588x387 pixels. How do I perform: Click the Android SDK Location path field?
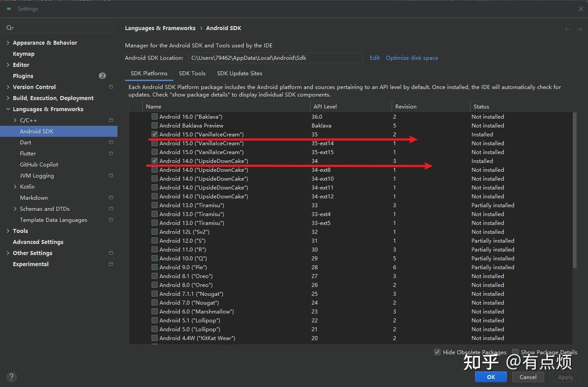click(x=276, y=58)
